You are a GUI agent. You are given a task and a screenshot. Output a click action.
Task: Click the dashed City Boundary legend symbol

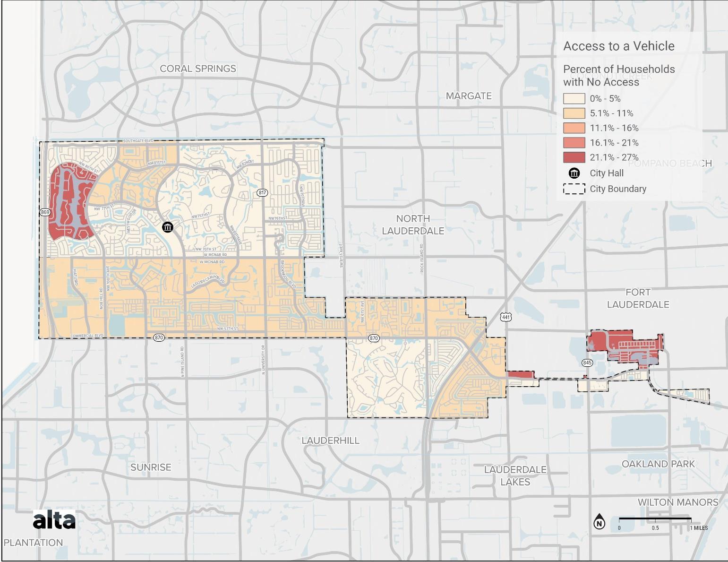574,189
